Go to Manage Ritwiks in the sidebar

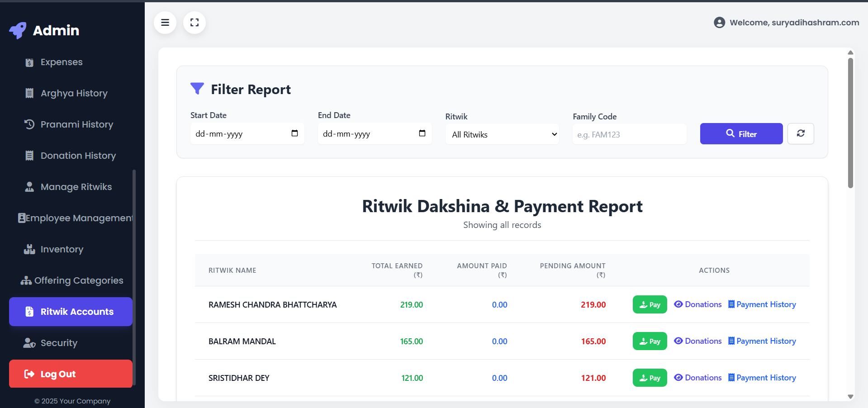(x=76, y=187)
